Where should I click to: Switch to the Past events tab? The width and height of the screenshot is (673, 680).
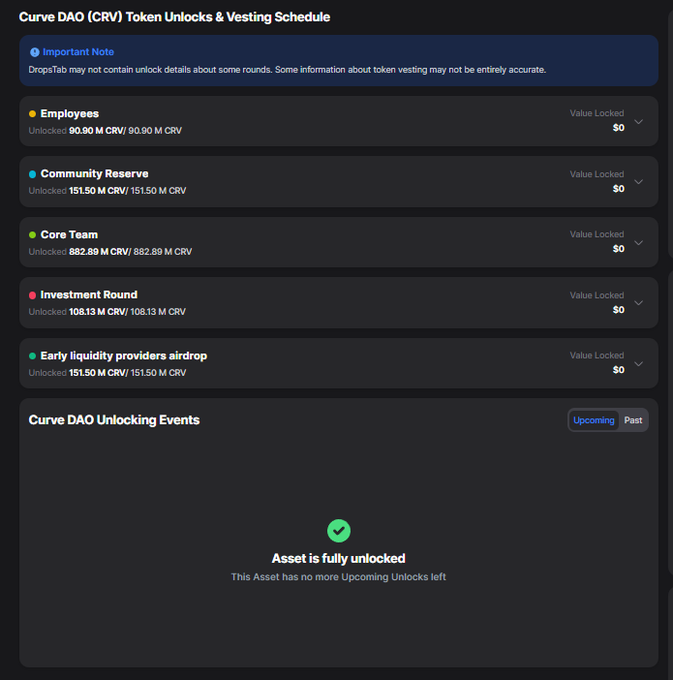click(633, 420)
